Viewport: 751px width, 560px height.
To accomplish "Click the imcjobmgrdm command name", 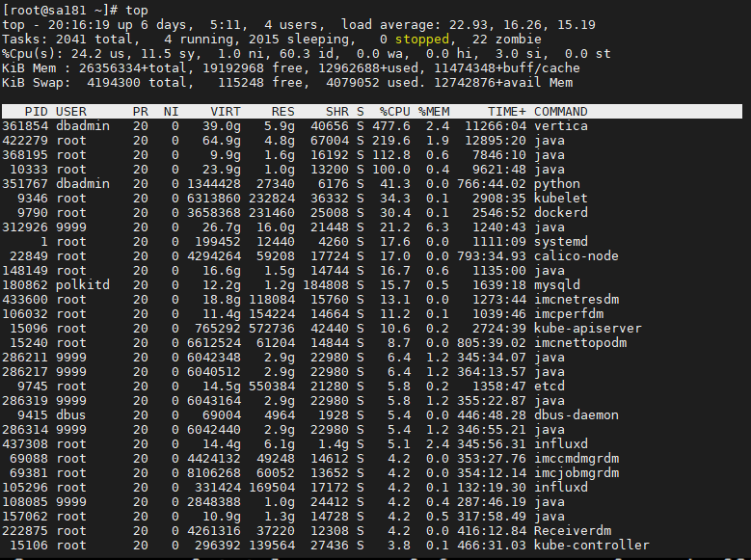I will pyautogui.click(x=577, y=473).
